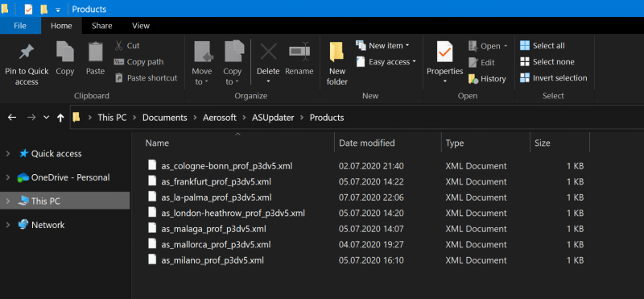Expand OneDrive - Personal tree node
This screenshot has height=299, width=644.
click(8, 177)
